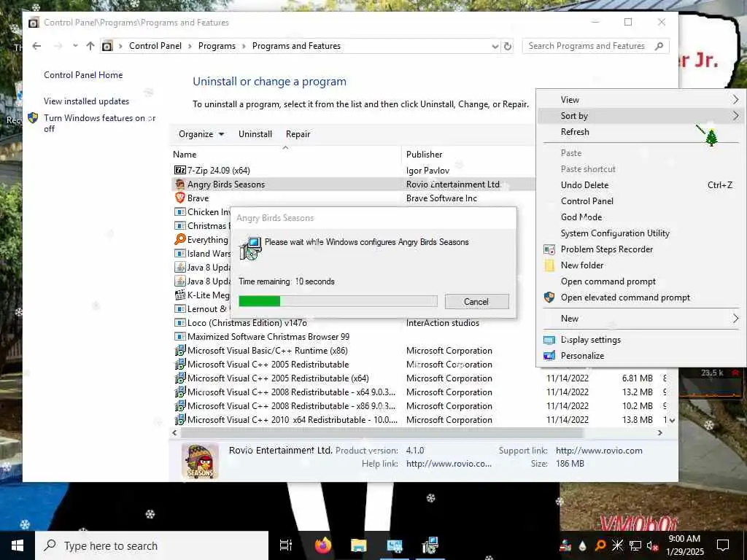The image size is (747, 560).
Task: Choose Refresh from the context menu
Action: click(575, 132)
